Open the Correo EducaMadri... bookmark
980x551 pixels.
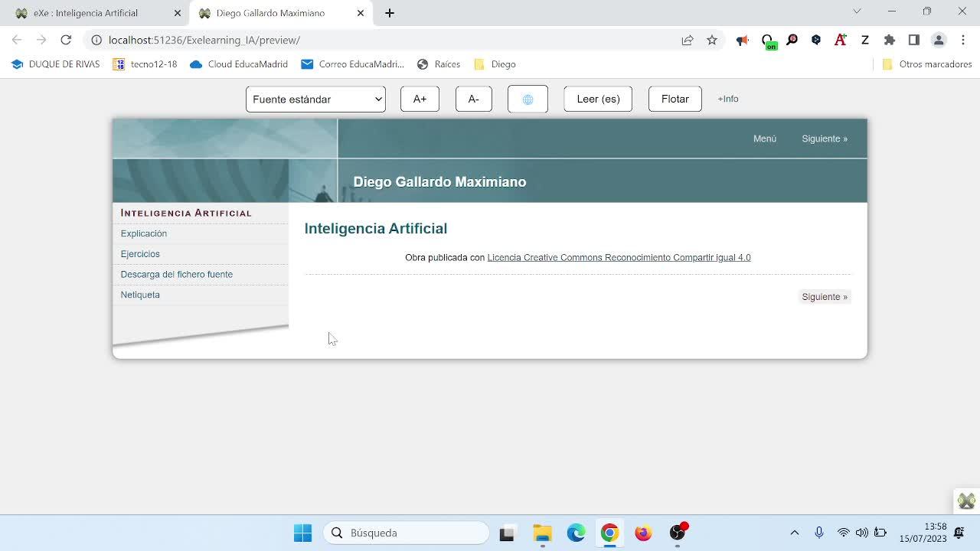pyautogui.click(x=352, y=64)
